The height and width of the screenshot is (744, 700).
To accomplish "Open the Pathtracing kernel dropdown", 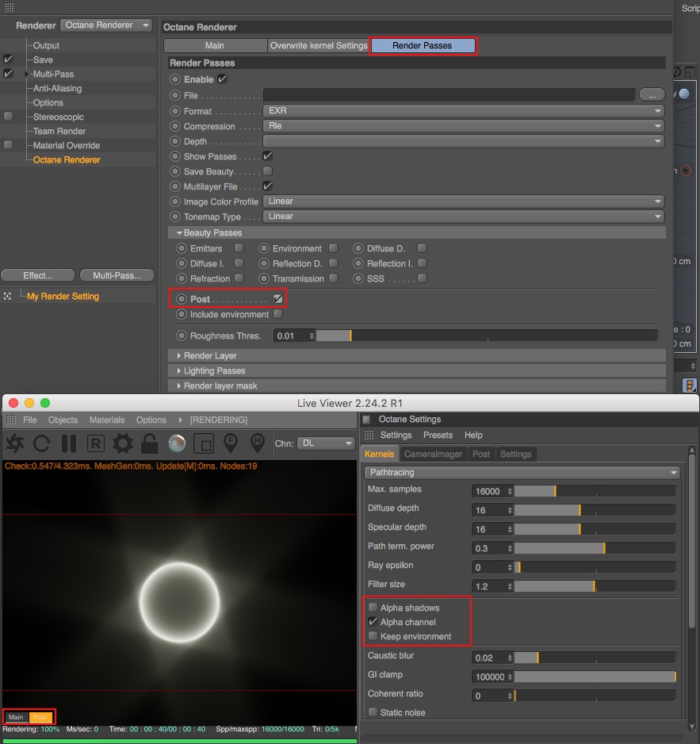I will tap(522, 473).
